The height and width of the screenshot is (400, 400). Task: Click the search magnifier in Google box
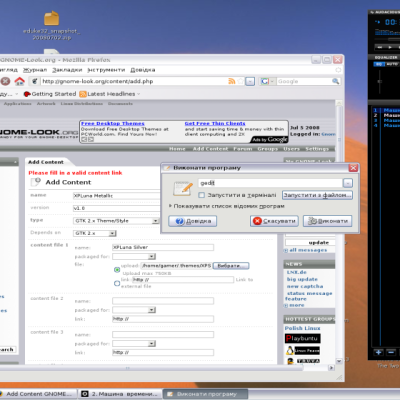click(336, 81)
